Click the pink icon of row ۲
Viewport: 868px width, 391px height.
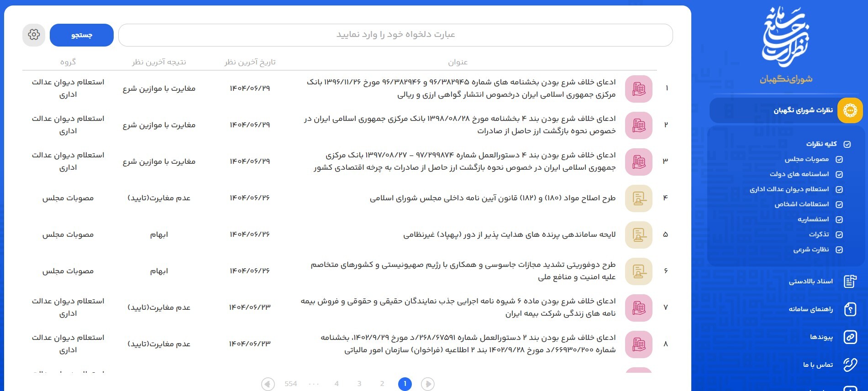pyautogui.click(x=639, y=125)
